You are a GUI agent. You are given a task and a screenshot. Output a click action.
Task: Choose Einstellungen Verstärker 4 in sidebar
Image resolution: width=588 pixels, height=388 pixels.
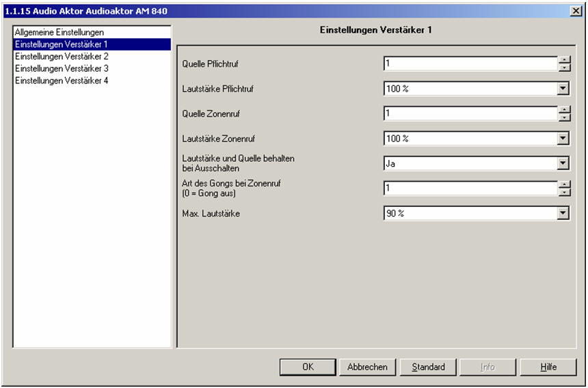tap(62, 81)
